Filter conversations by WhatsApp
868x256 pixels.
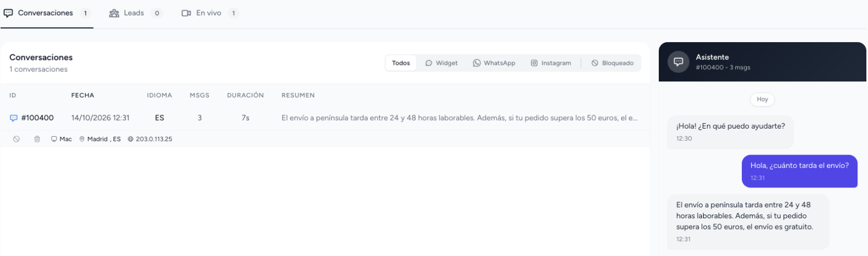click(x=494, y=63)
